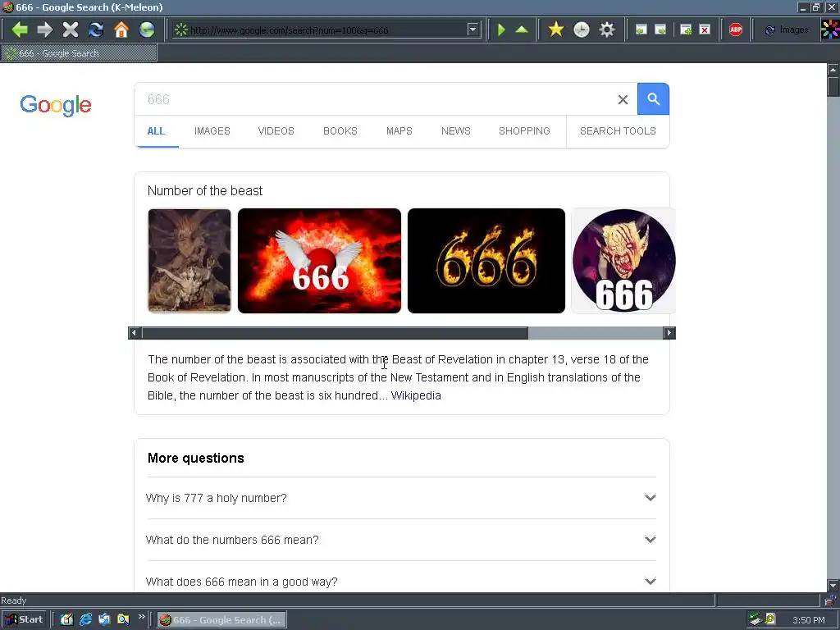Image resolution: width=840 pixels, height=630 pixels.
Task: Click the page vertical scrollbar thumb
Action: tap(833, 87)
